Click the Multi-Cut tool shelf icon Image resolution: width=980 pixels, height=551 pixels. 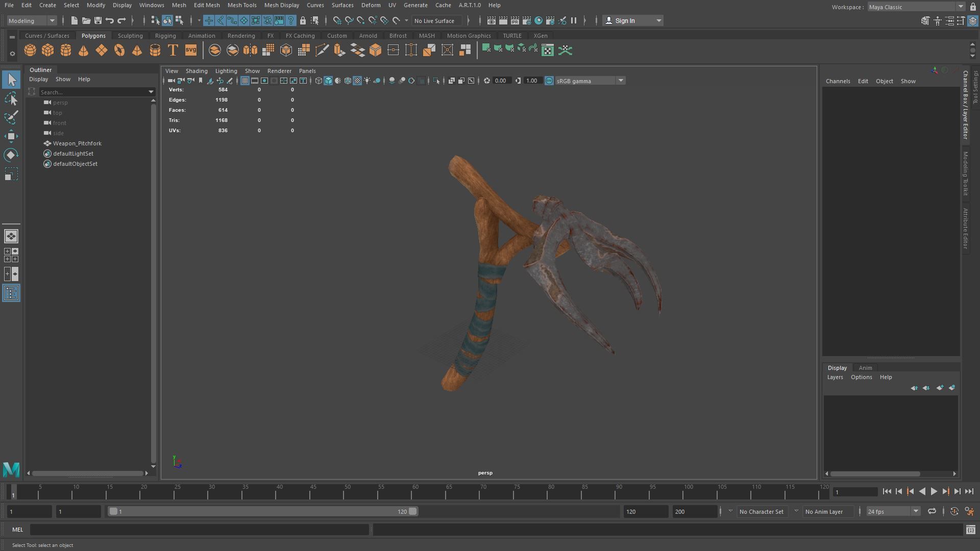click(x=322, y=50)
